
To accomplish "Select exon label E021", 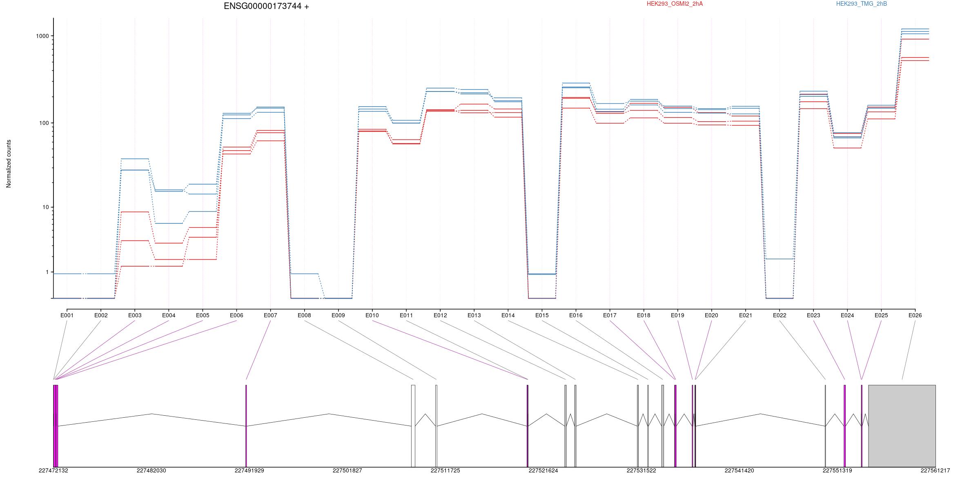I will [x=746, y=315].
